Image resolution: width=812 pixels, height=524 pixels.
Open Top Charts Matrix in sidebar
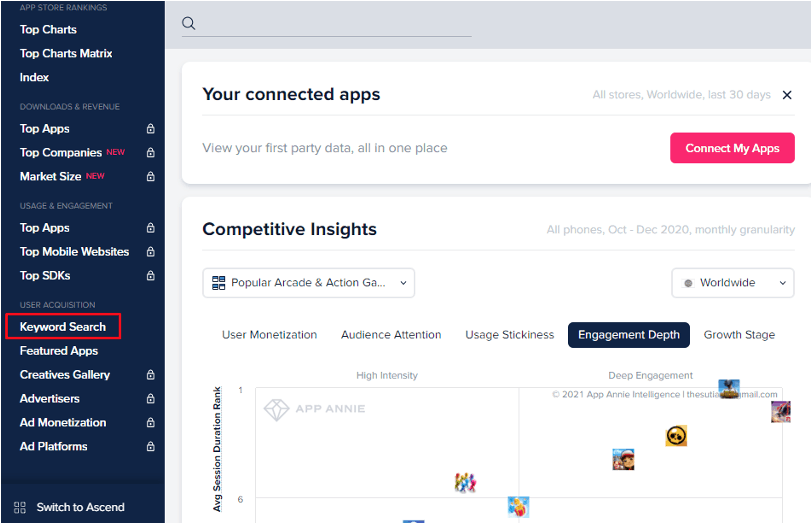[x=66, y=53]
